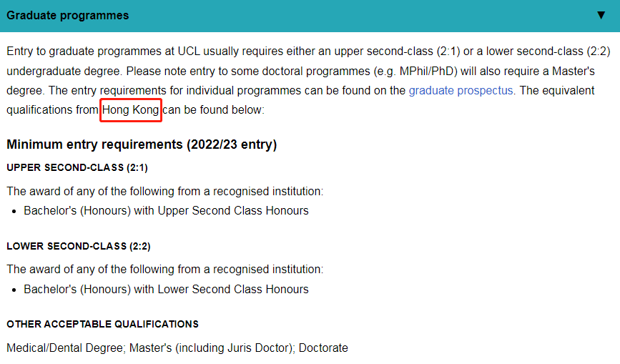
Task: Click the word Doctorate in the last line
Action: tap(323, 348)
